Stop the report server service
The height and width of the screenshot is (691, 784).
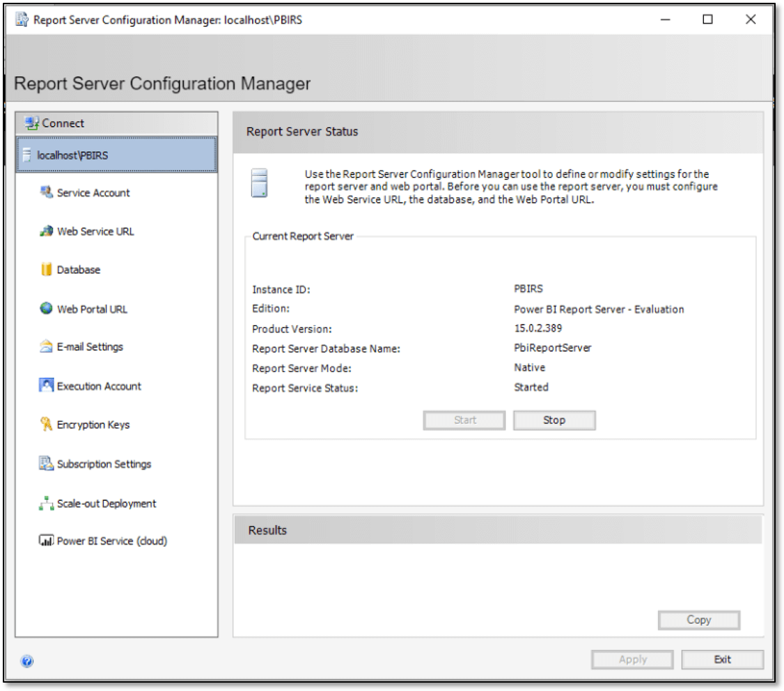(554, 420)
